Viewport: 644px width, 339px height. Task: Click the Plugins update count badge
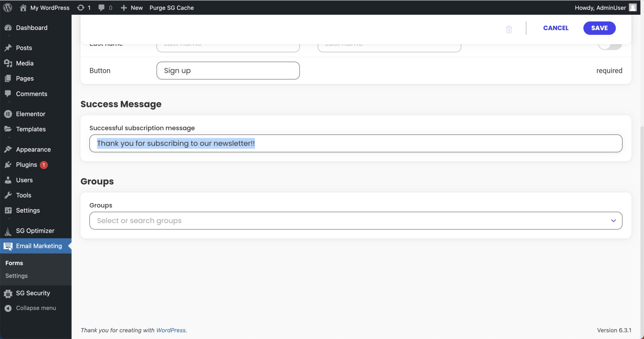(44, 165)
